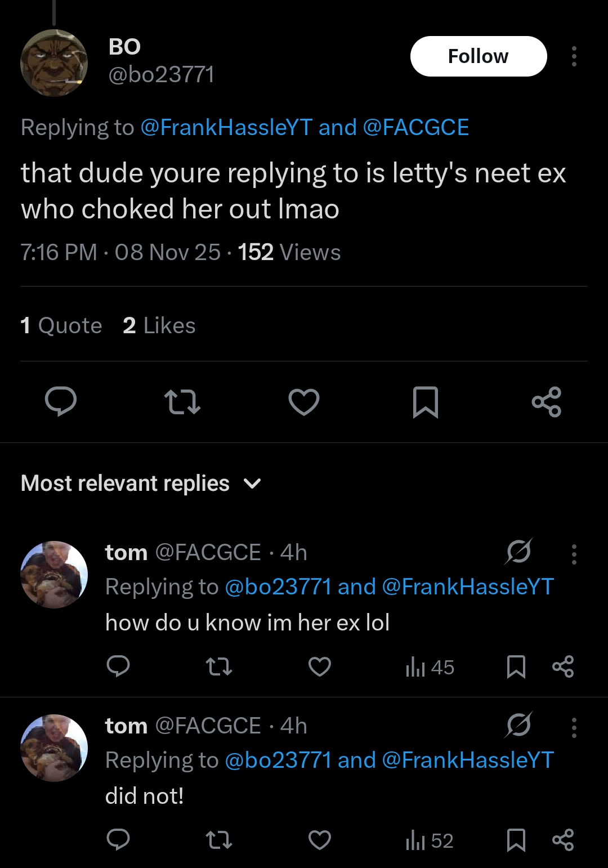Like tom's "how do u know" reply
Viewport: 608px width, 868px height.
319,666
